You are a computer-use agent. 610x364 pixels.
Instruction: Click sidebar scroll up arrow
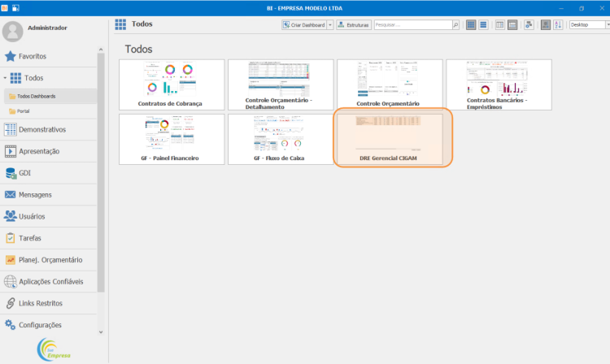tap(101, 50)
